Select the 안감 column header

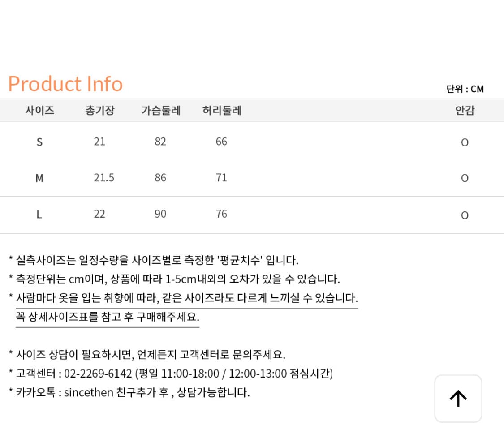click(465, 111)
